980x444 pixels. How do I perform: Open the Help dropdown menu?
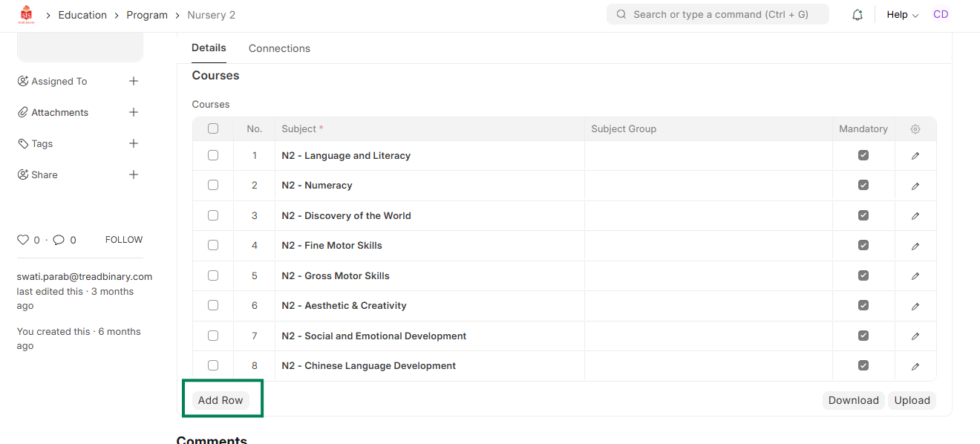click(902, 15)
